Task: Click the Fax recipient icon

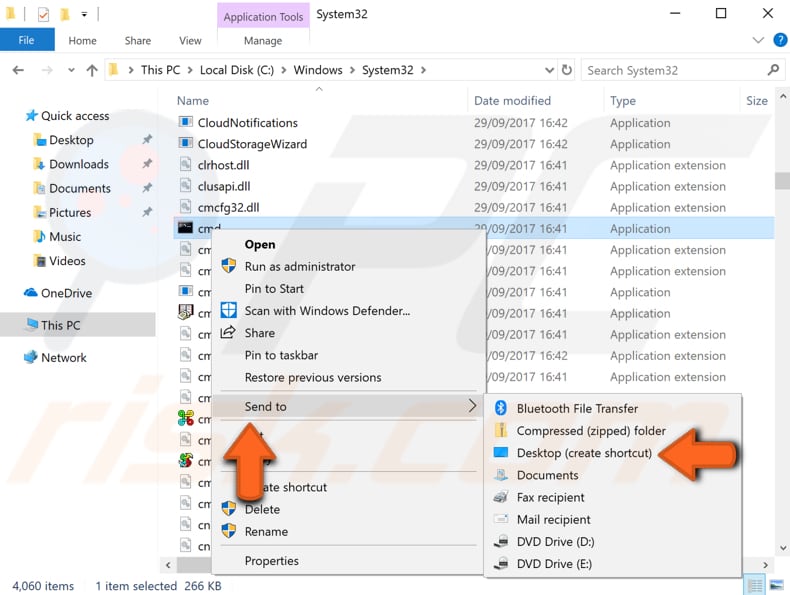Action: [501, 497]
